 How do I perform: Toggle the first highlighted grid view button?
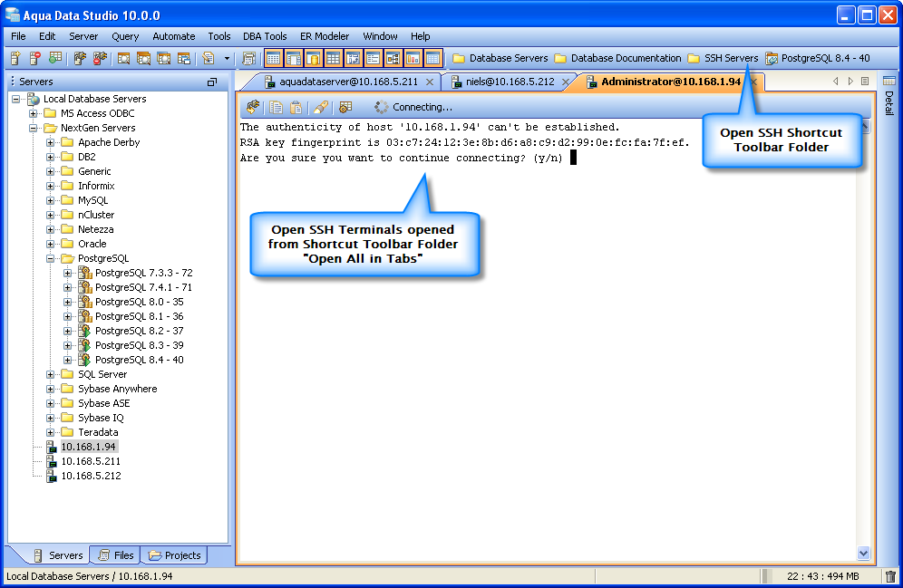(x=274, y=58)
